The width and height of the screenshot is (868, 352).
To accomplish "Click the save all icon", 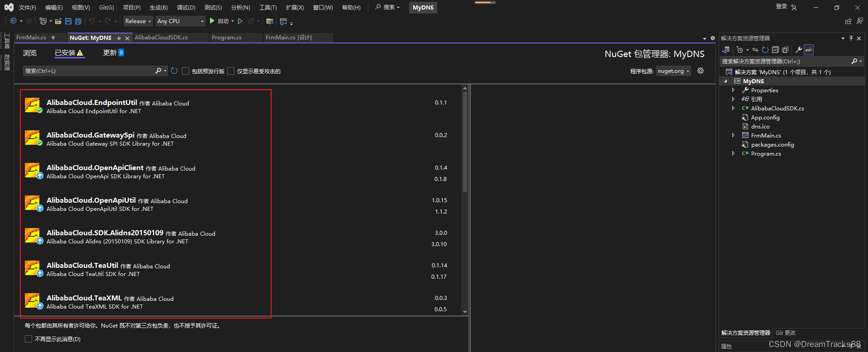I will click(78, 21).
